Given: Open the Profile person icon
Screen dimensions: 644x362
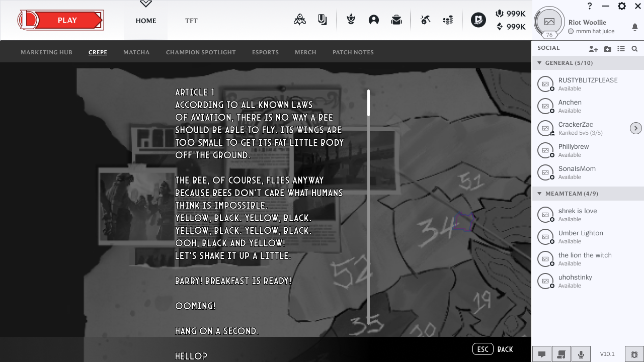Looking at the screenshot, I should (374, 20).
